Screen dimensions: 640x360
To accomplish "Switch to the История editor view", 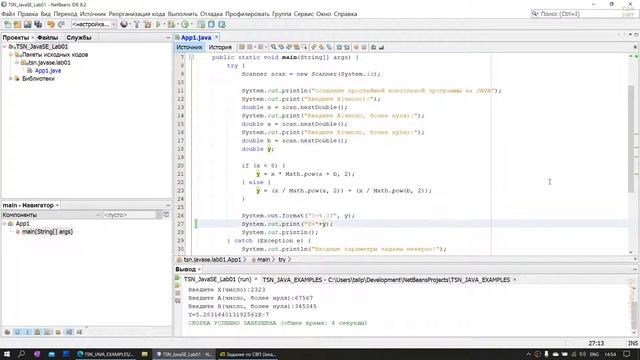I will tap(220, 47).
